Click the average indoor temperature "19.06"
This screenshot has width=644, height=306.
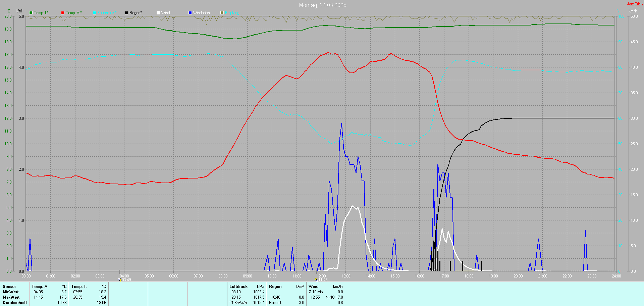coord(102,303)
